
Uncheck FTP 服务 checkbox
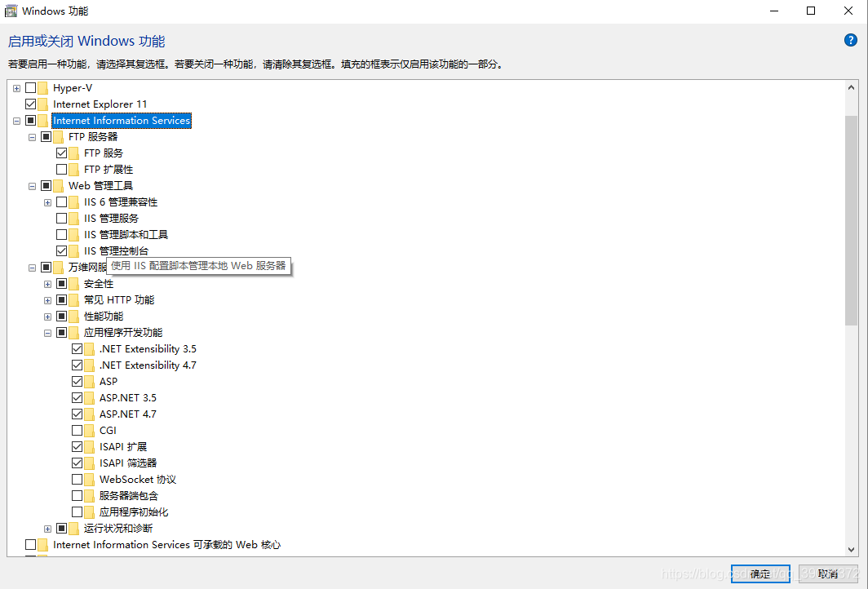(61, 153)
